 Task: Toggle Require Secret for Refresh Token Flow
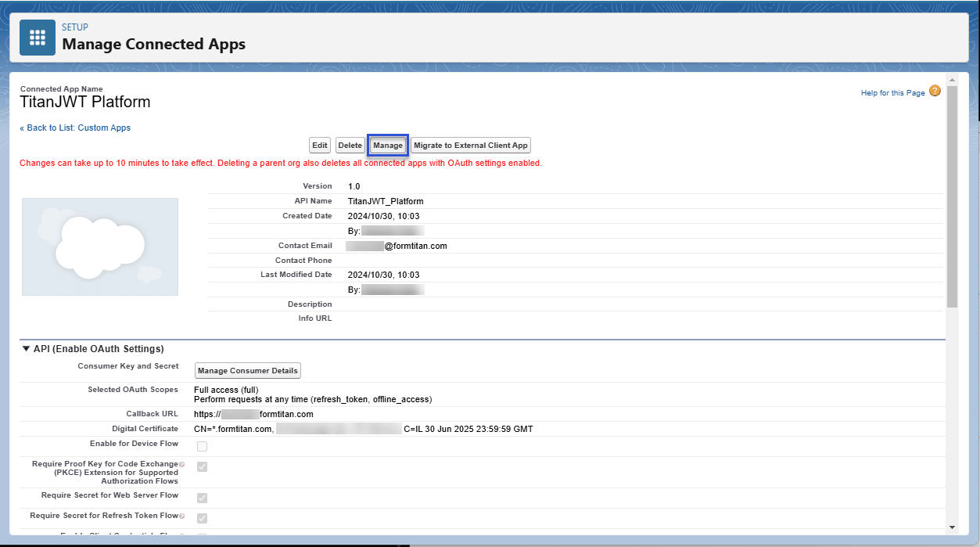click(201, 517)
